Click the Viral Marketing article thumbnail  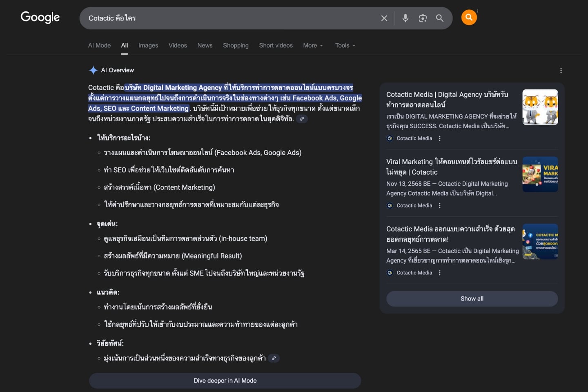point(540,174)
